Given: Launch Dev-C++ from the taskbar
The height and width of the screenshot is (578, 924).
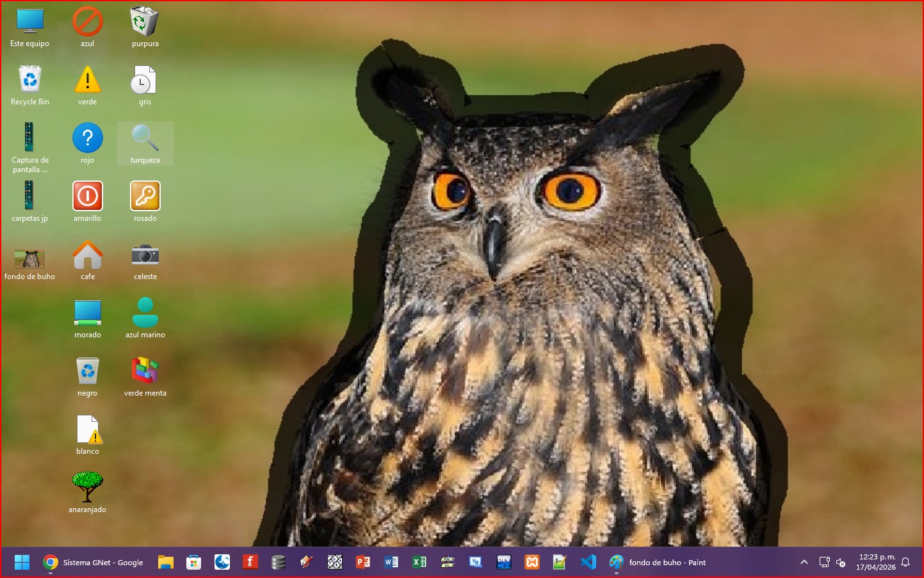Looking at the screenshot, I should [504, 562].
